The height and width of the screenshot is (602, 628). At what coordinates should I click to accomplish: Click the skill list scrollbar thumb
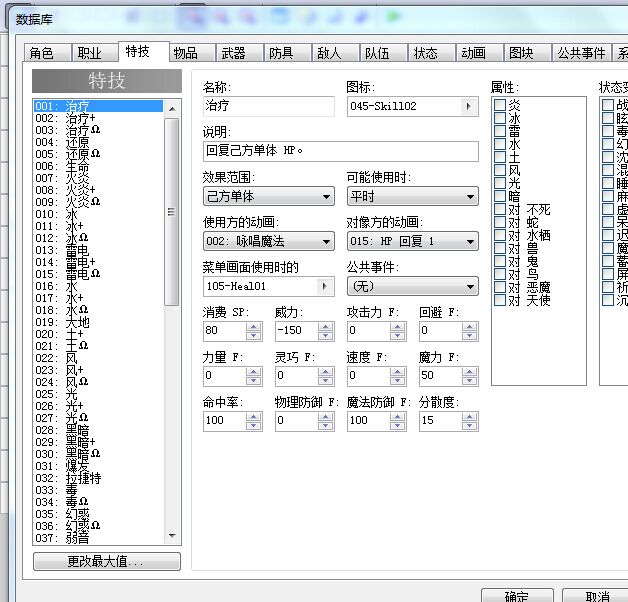pyautogui.click(x=172, y=211)
